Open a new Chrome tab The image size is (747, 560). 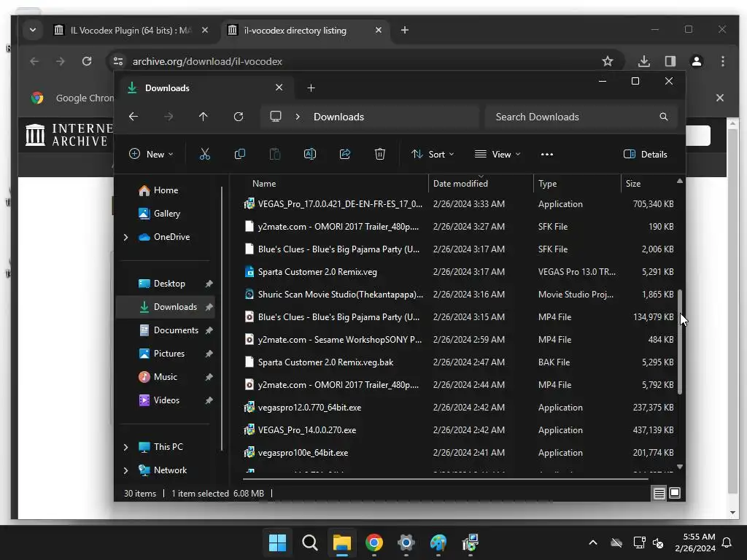[404, 30]
